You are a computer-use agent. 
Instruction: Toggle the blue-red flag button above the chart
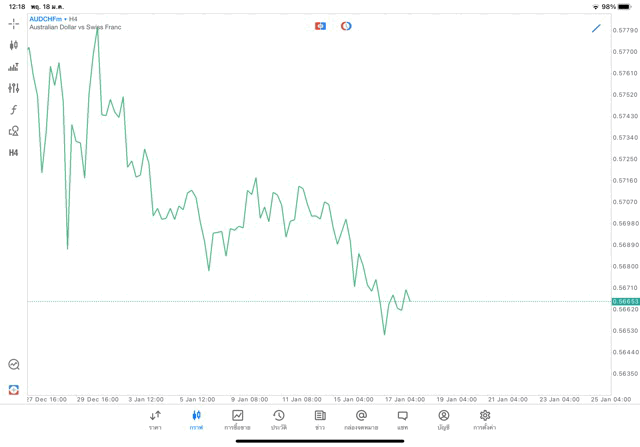coord(320,26)
